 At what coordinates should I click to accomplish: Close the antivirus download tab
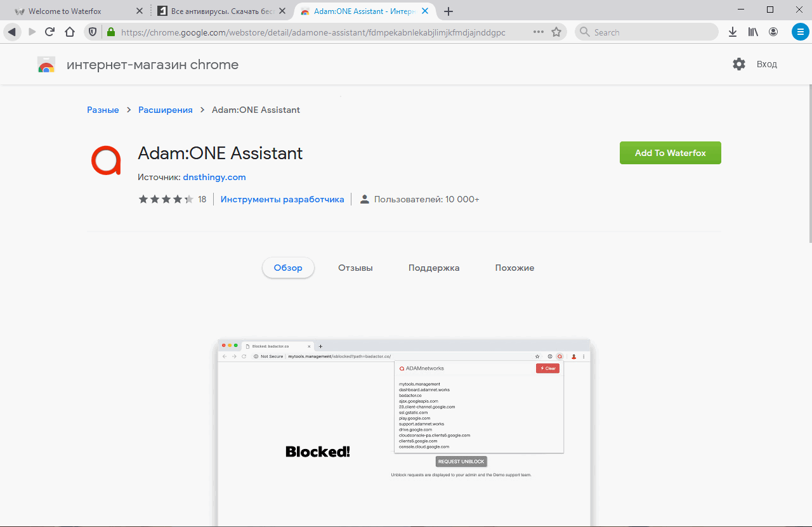282,11
